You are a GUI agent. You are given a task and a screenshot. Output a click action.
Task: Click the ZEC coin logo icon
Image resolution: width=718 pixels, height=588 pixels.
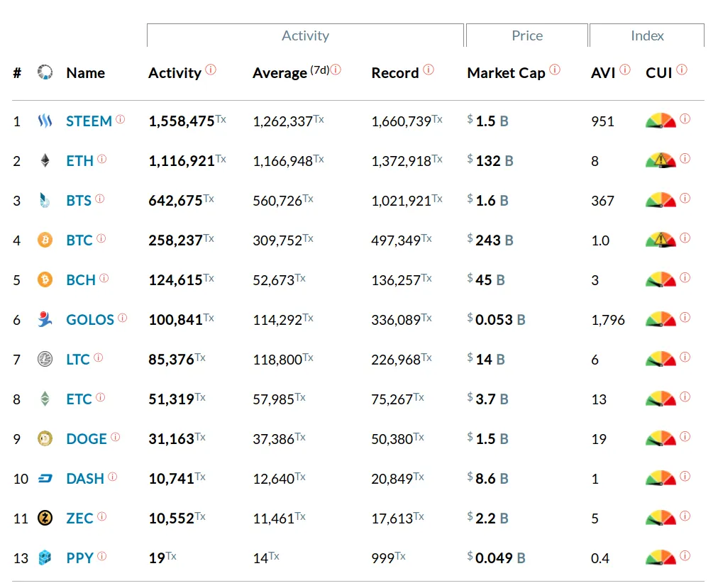pos(45,518)
